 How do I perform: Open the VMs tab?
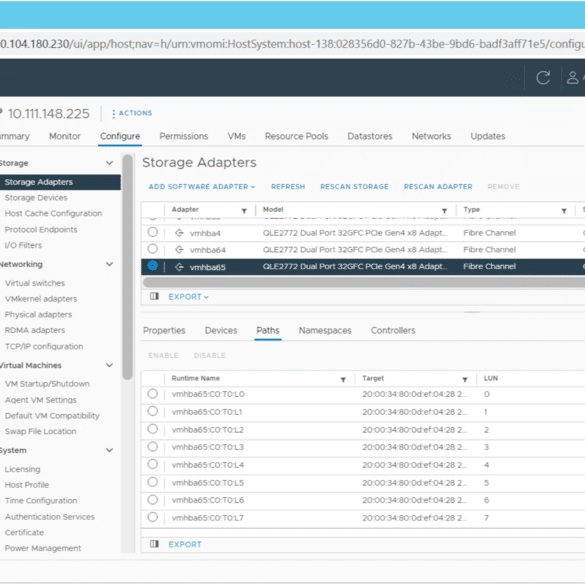[x=237, y=136]
